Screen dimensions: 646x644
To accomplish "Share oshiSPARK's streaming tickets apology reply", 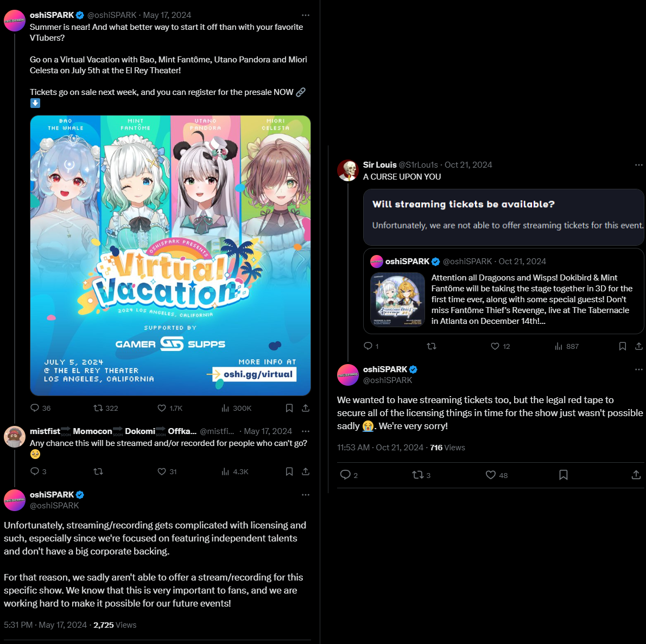I will point(636,475).
